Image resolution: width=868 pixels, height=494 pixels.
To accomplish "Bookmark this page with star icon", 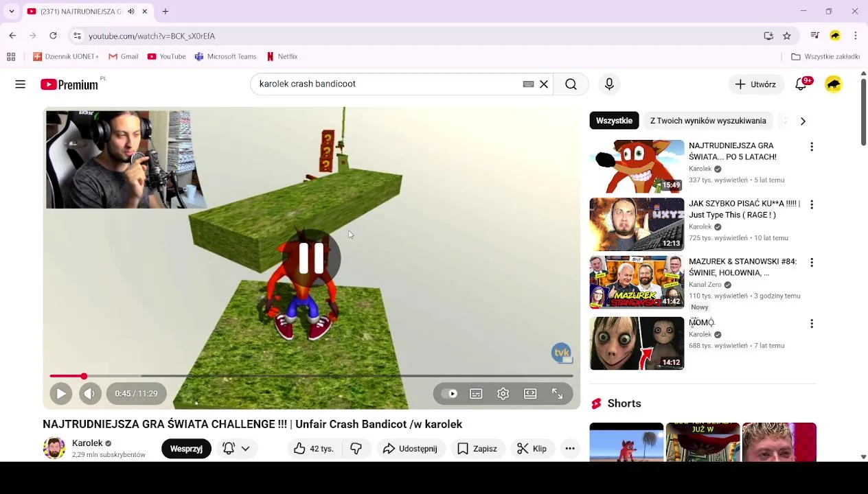I will click(787, 36).
